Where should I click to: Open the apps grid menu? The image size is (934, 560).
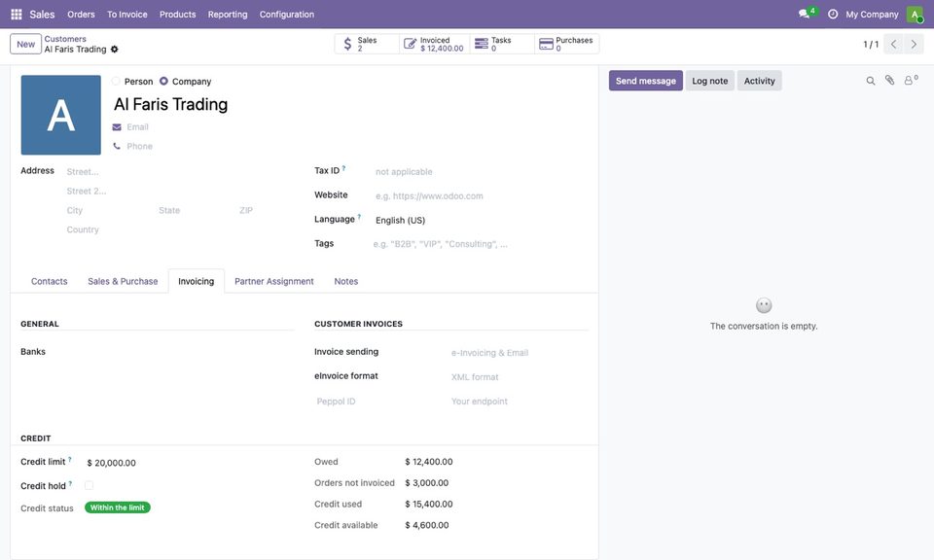17,15
